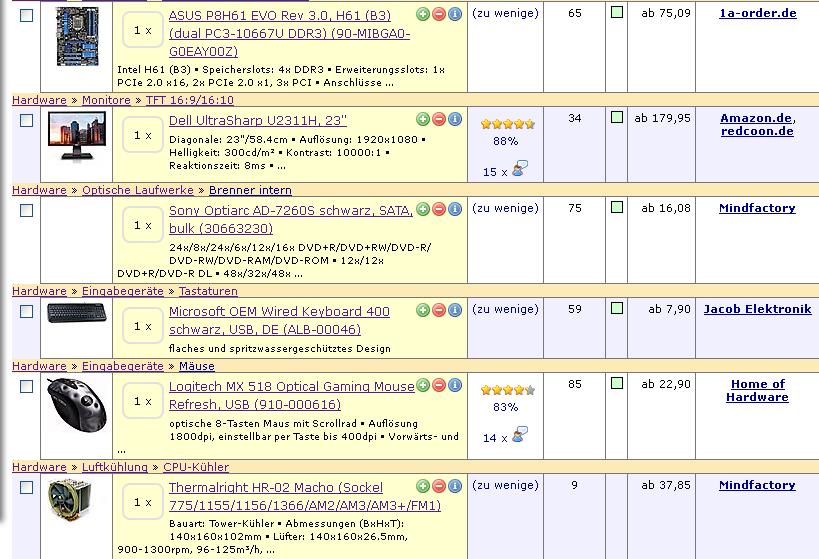Viewport: 819px width, 559px height.
Task: Open Sony Optiarc AD-7260S schwarz product link
Action: tap(290, 219)
